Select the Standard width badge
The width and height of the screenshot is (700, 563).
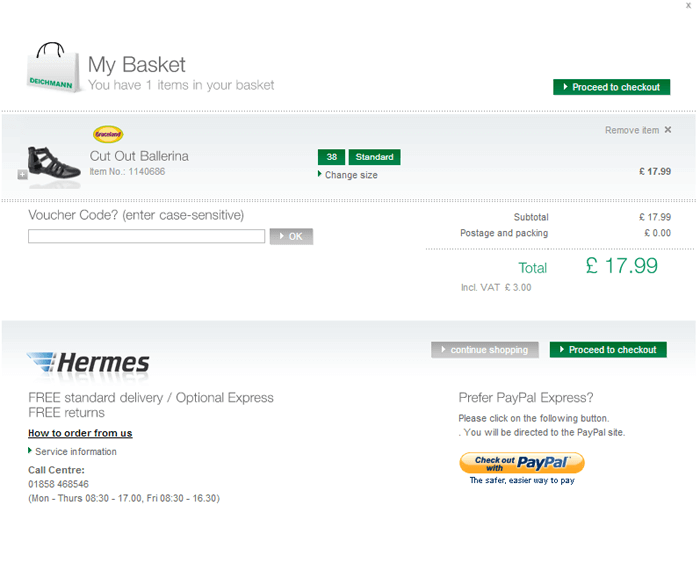375,157
